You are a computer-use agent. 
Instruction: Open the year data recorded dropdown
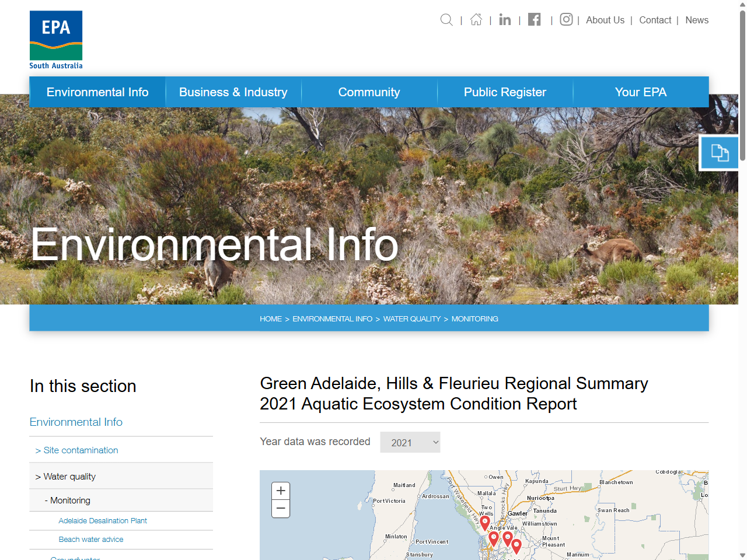pos(410,442)
